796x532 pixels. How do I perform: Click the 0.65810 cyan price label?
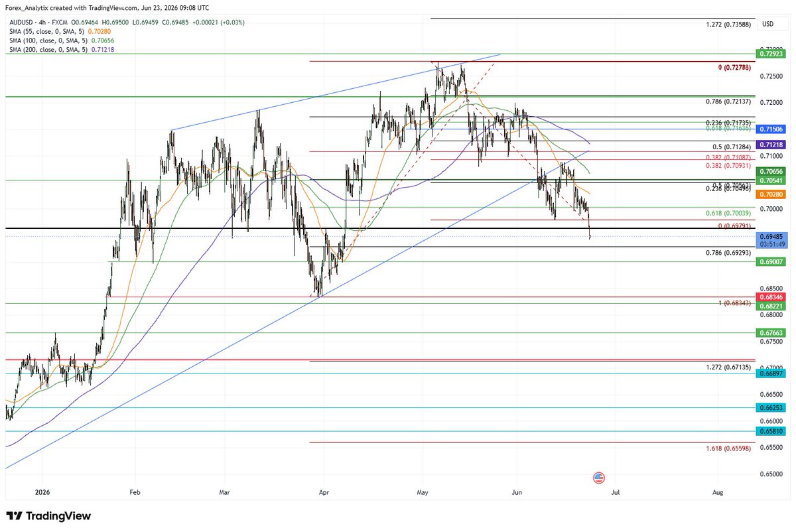point(771,431)
